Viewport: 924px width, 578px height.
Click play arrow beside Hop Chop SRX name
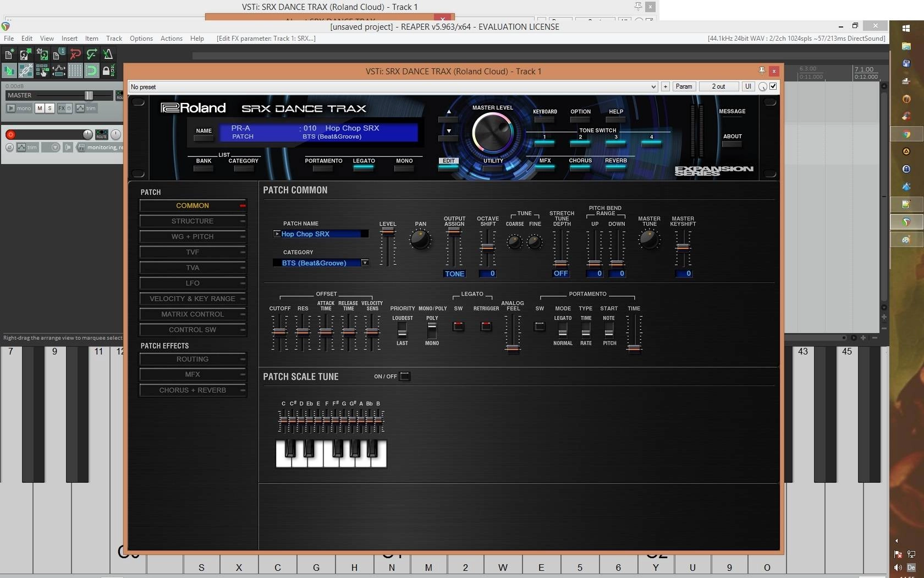point(277,234)
